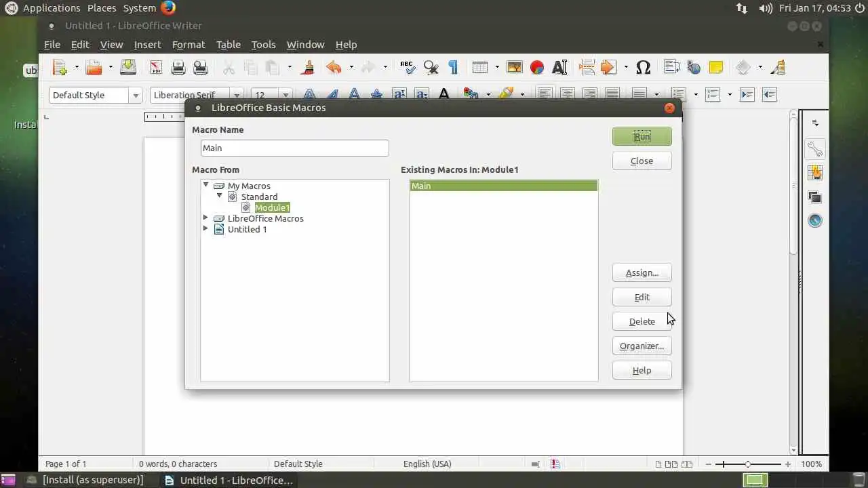Click the Cut scissors icon

click(229, 67)
